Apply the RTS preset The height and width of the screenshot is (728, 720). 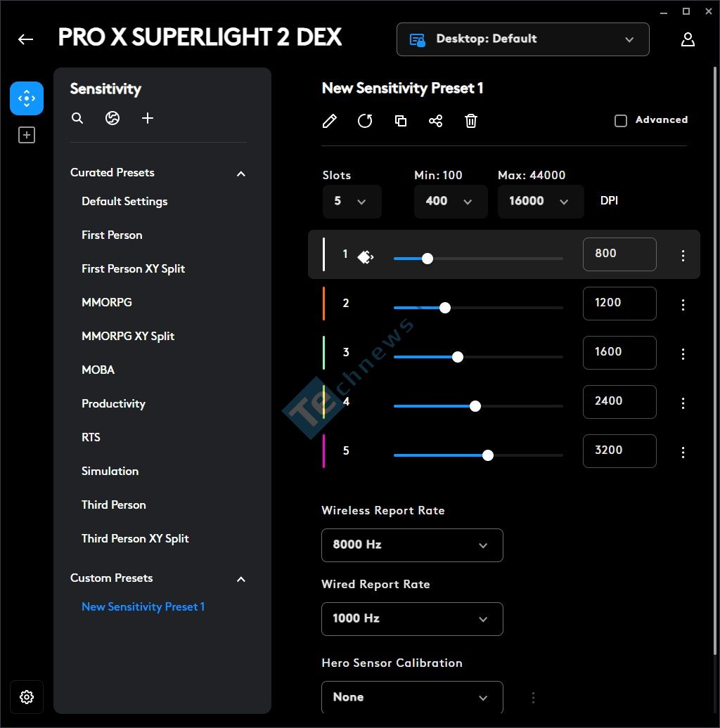click(x=91, y=437)
